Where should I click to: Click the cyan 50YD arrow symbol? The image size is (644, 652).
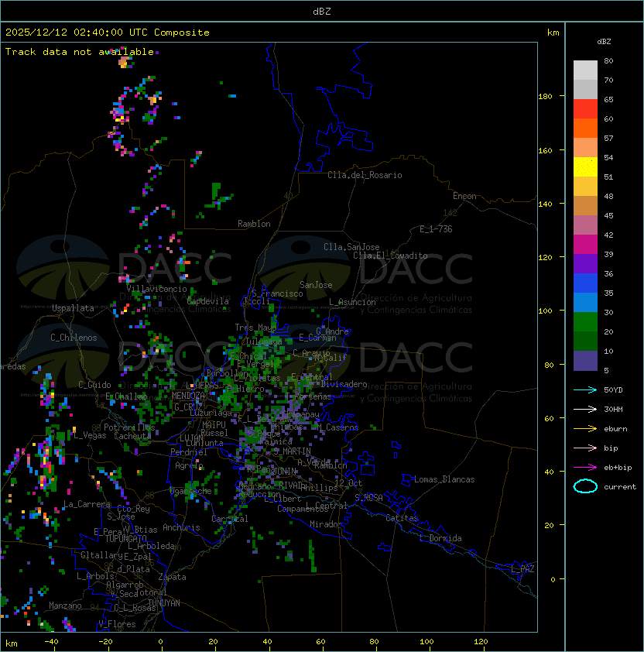click(585, 389)
